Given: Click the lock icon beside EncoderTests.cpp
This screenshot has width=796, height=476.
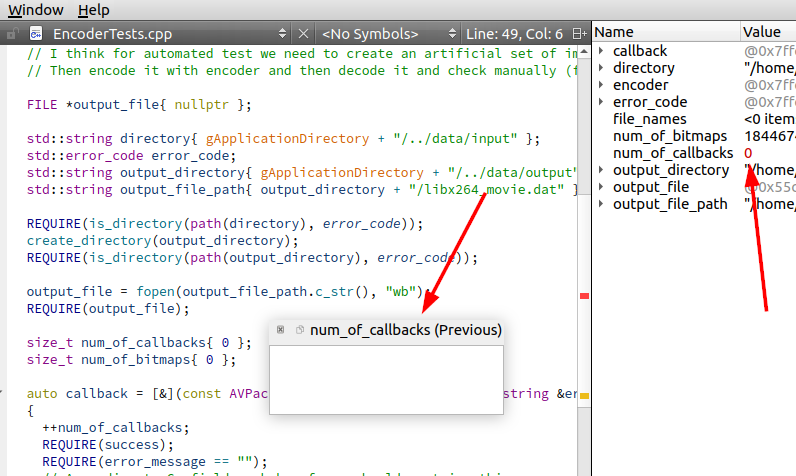Looking at the screenshot, I should 11,34.
